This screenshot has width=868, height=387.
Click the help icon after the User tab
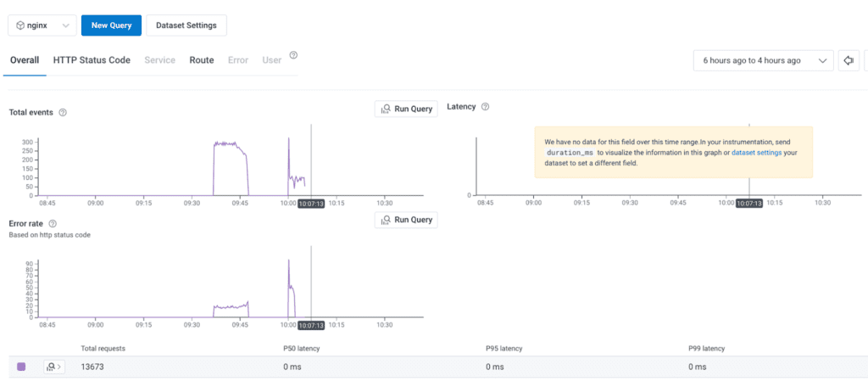tap(293, 55)
